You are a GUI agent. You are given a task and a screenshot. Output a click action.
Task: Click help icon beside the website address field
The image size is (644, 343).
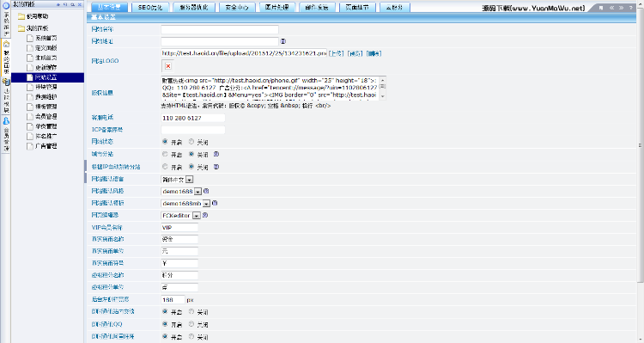pyautogui.click(x=283, y=41)
